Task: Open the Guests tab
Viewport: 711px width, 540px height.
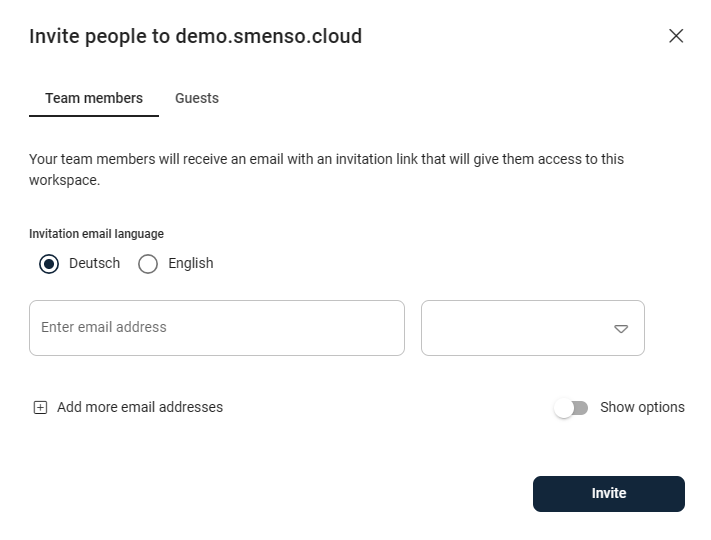Action: 197,98
